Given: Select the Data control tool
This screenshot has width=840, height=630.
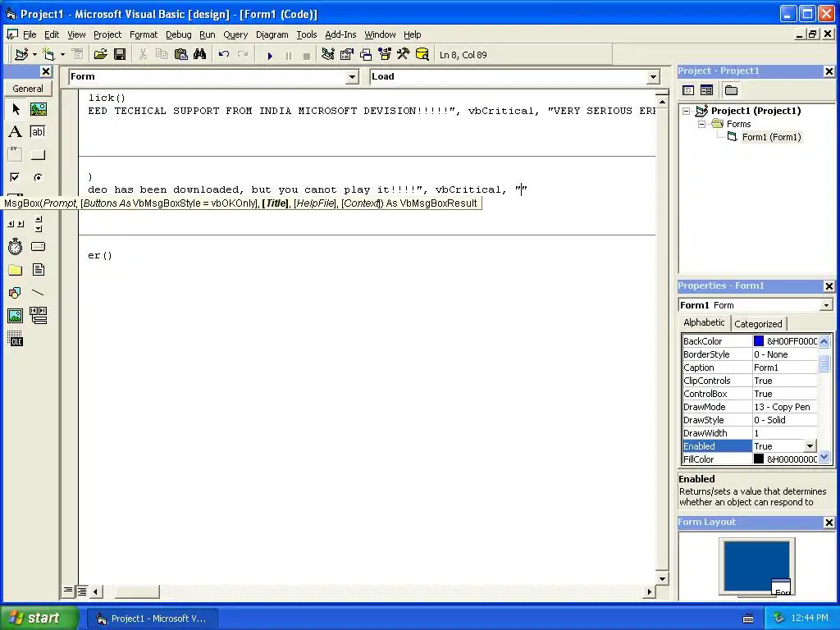Looking at the screenshot, I should (38, 316).
